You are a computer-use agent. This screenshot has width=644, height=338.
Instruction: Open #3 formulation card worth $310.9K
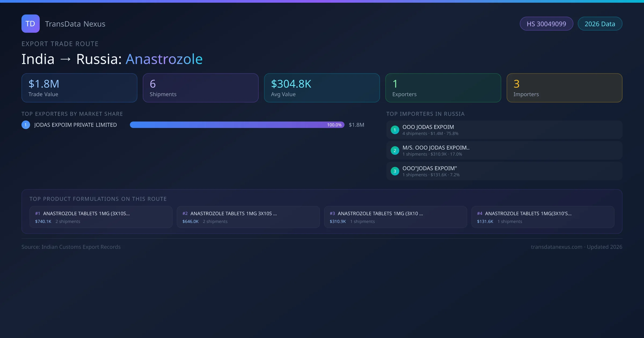point(395,217)
